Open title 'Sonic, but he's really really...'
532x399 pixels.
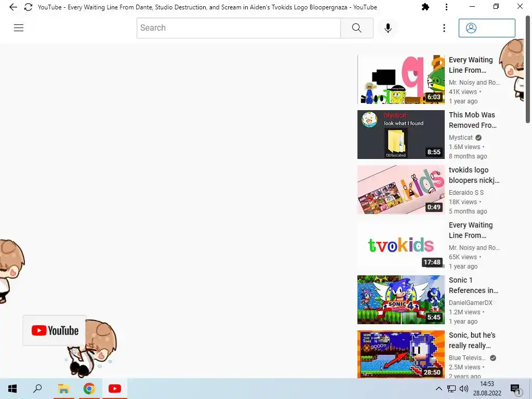click(x=472, y=340)
